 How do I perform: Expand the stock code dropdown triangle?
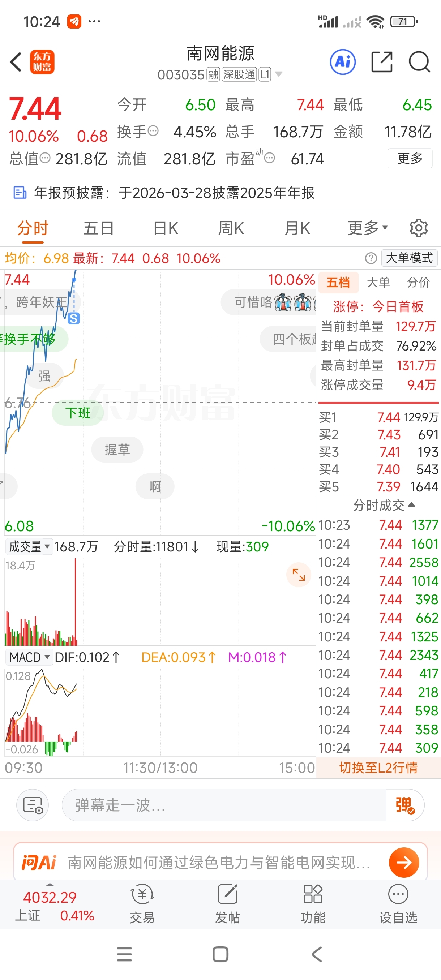279,74
